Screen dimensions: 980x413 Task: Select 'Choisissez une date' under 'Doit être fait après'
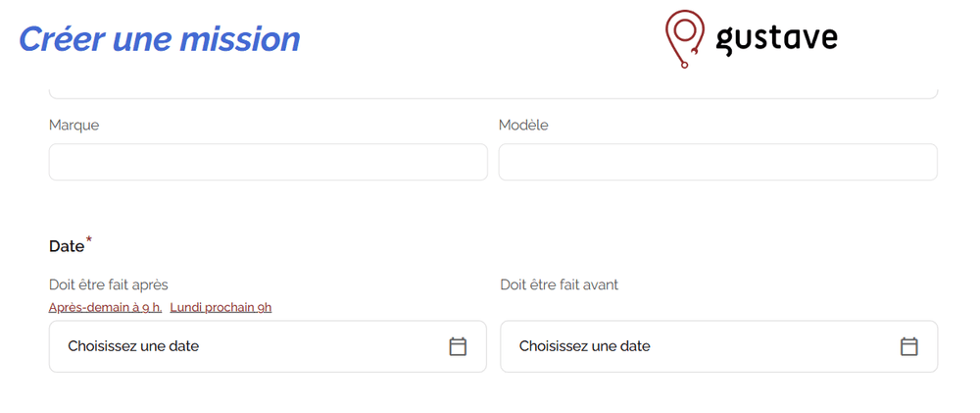pyautogui.click(x=133, y=346)
